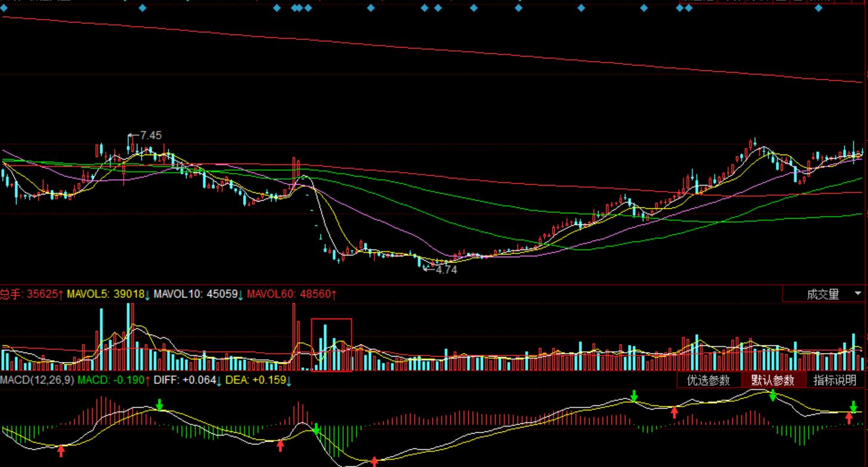Click the MACD(12,26,9) indicator label

37,380
